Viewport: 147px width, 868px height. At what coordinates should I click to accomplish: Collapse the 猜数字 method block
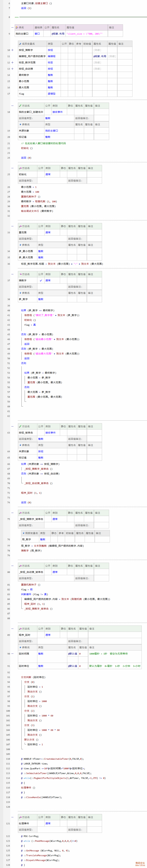click(x=12, y=274)
